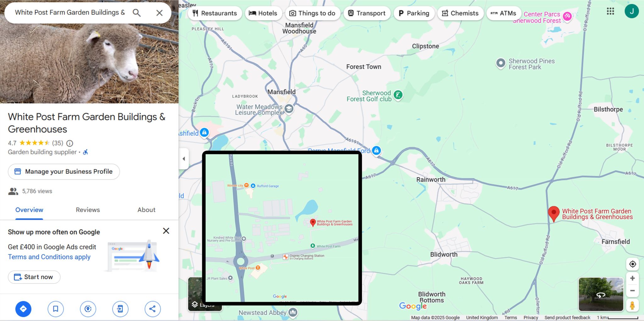The width and height of the screenshot is (644, 321).
Task: Show your location on map
Action: (x=632, y=264)
